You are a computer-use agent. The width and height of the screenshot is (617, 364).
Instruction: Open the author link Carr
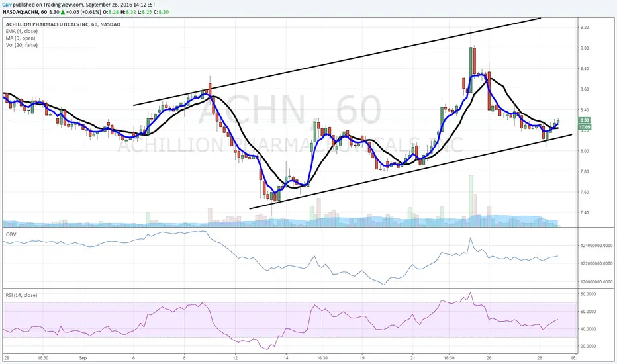click(7, 5)
